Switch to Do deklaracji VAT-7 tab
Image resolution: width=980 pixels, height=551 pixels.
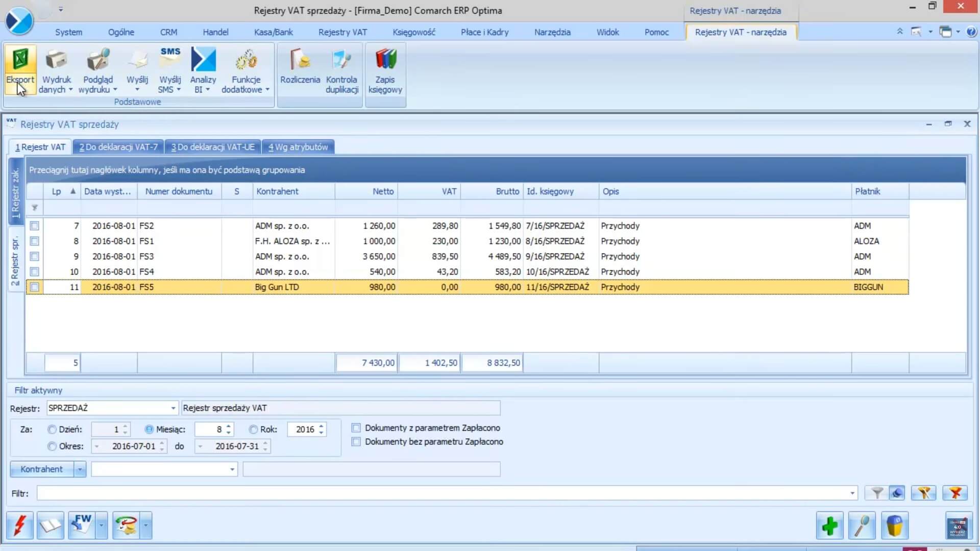tap(118, 147)
